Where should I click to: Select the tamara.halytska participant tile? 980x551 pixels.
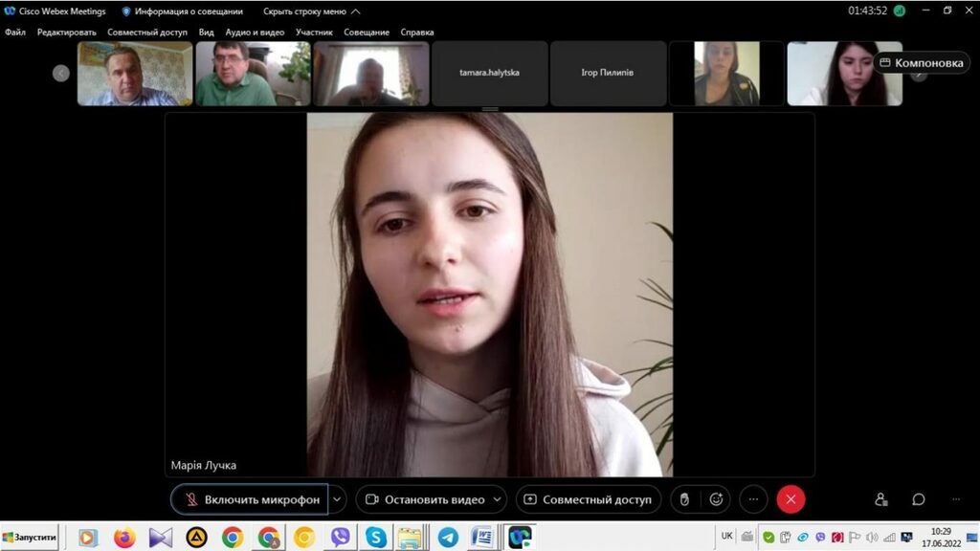pos(489,73)
